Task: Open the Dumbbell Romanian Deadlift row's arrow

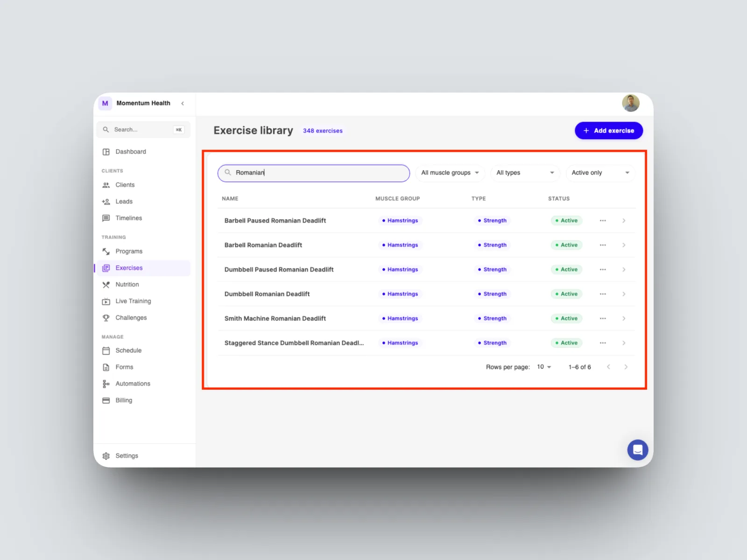Action: coord(624,294)
